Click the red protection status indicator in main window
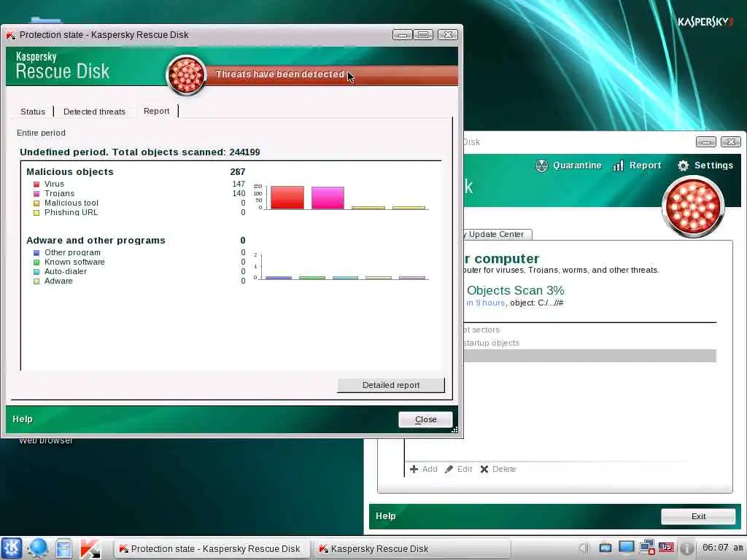747x560 pixels. coord(693,206)
